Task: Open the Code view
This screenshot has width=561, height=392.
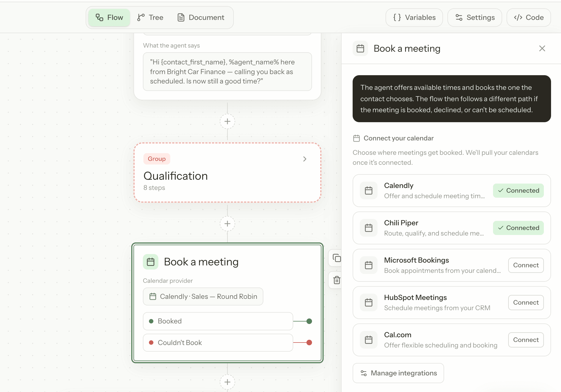Action: pos(529,17)
